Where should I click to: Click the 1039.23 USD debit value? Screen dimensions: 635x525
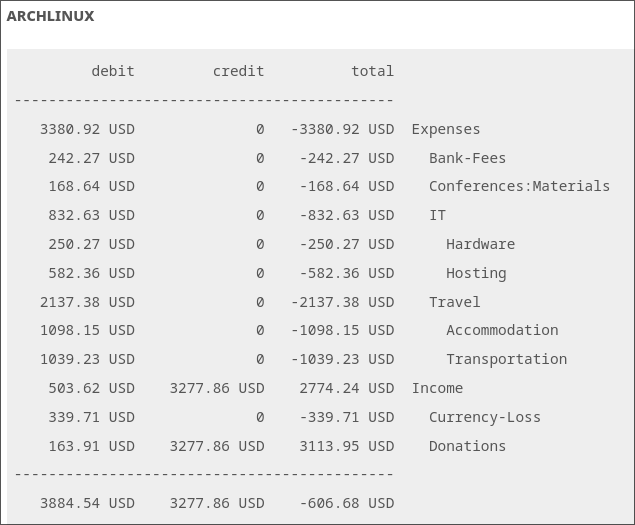87,359
